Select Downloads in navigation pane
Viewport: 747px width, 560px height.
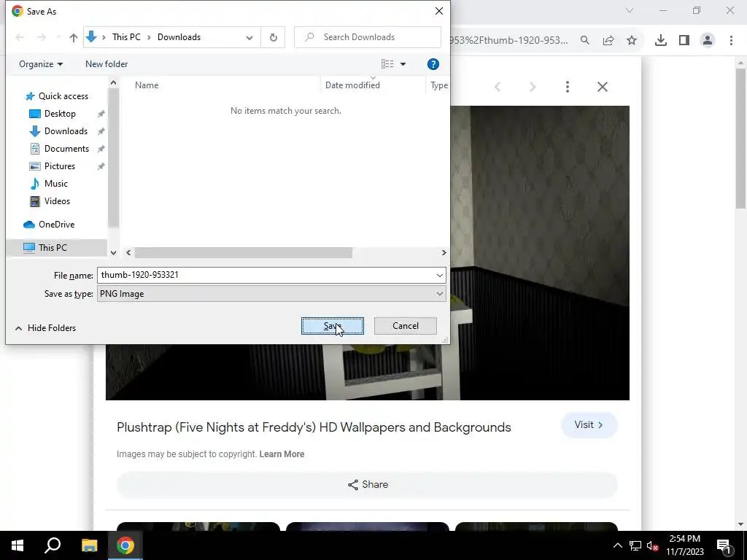66,131
